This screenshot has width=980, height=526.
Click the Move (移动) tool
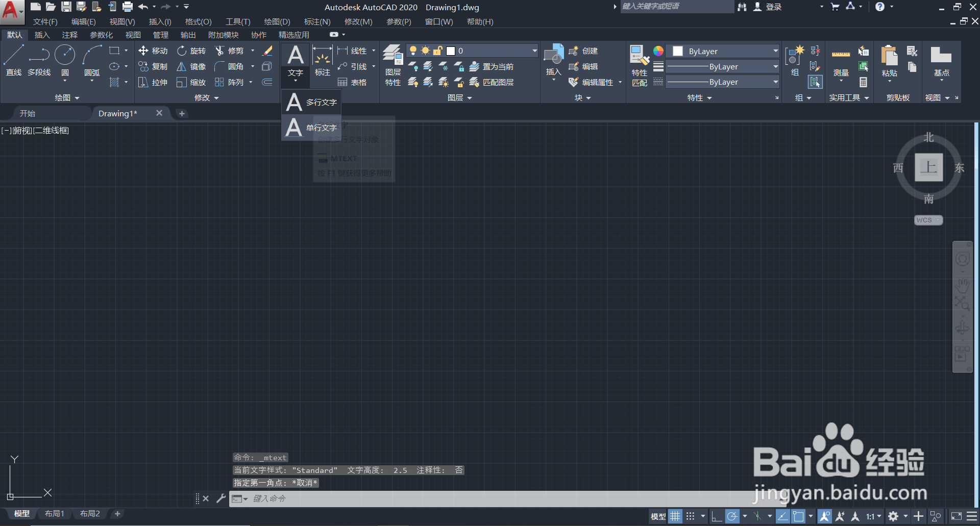click(153, 51)
